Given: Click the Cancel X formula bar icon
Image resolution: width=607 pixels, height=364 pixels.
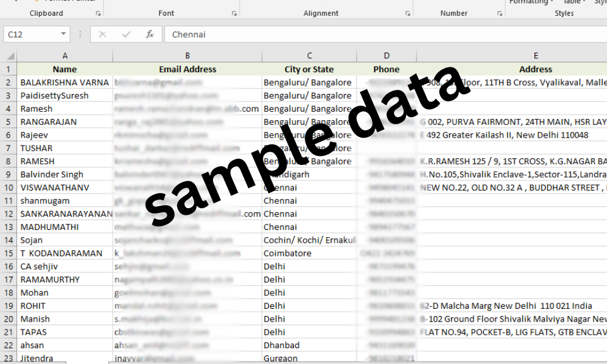Looking at the screenshot, I should click(102, 35).
